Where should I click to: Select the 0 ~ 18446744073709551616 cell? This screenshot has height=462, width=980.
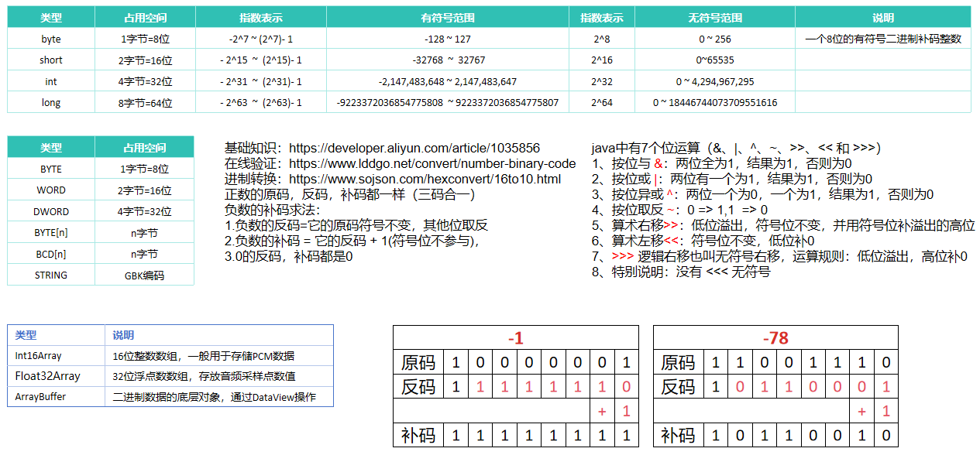(x=714, y=102)
